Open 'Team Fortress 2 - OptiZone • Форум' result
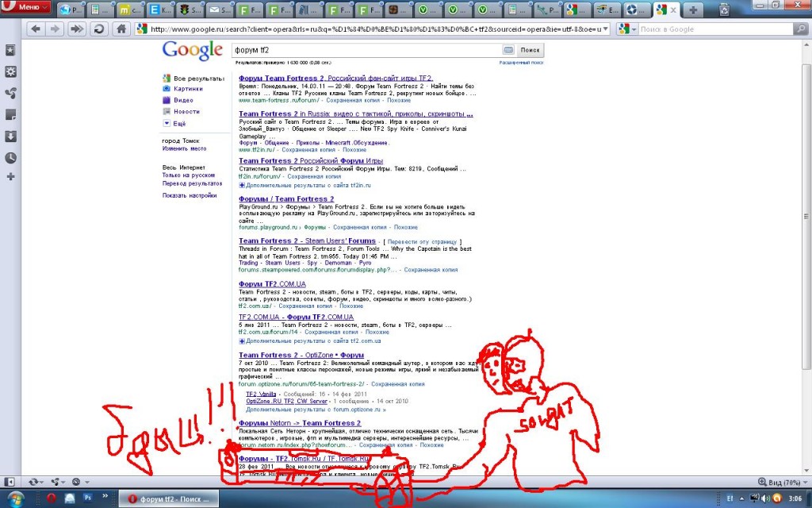This screenshot has height=508, width=812. click(x=301, y=355)
